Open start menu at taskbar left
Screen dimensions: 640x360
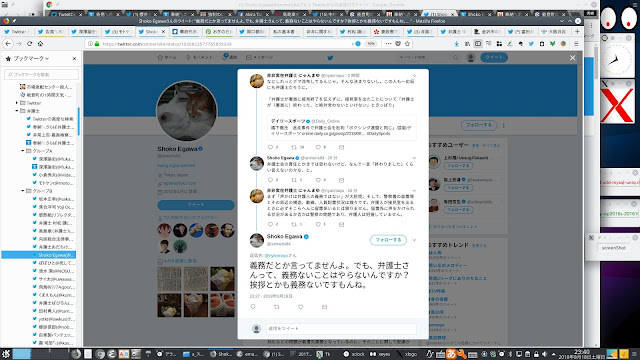[x=6, y=354]
